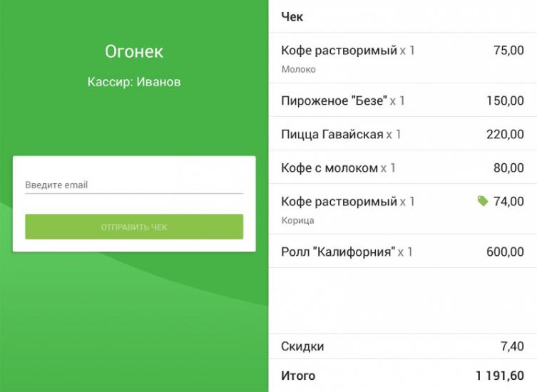The image size is (537, 392).
Task: Click the 'Введите email' input field
Action: point(134,185)
